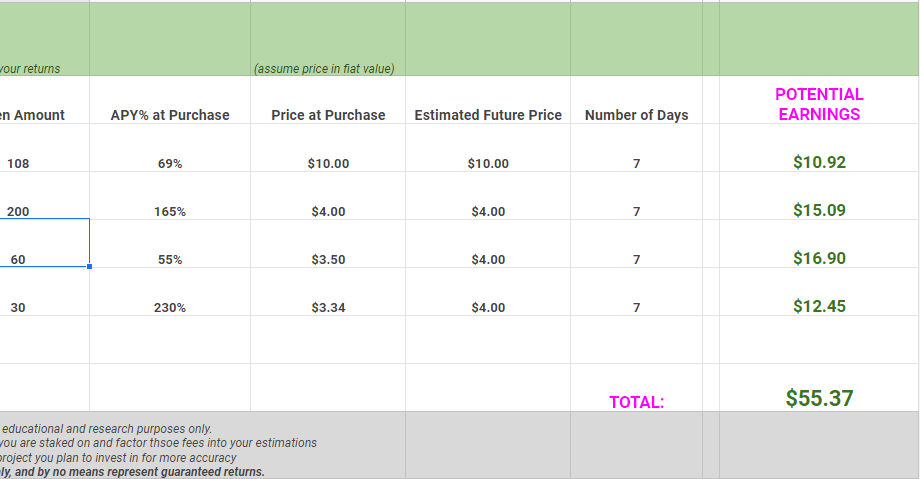Select the token amount 30 cell
Viewport: 920px width, 479px height.
pos(40,307)
